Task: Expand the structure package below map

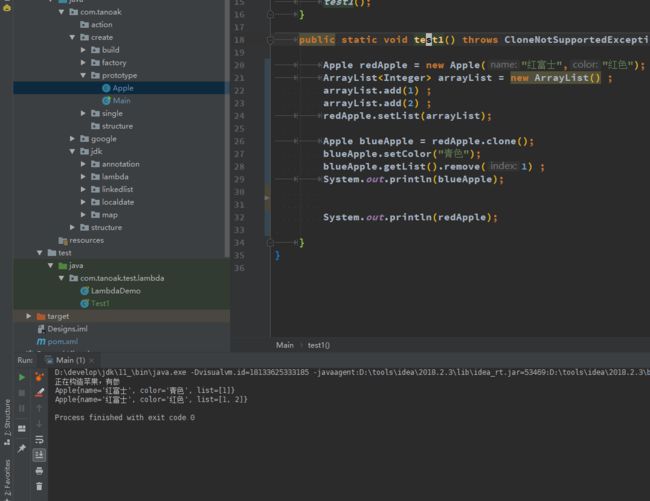Action: click(72, 227)
